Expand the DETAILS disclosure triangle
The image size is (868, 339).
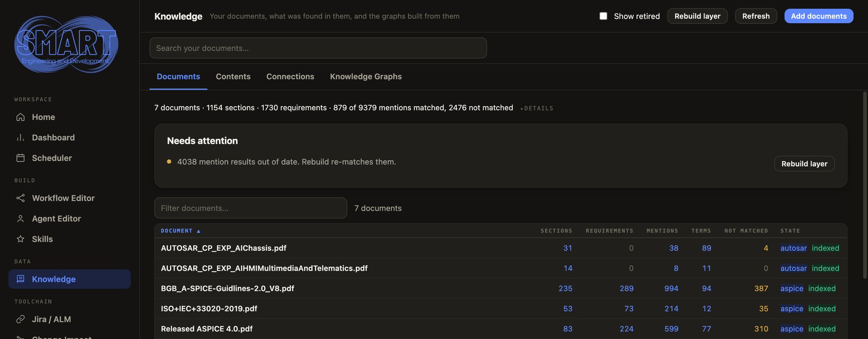[522, 108]
